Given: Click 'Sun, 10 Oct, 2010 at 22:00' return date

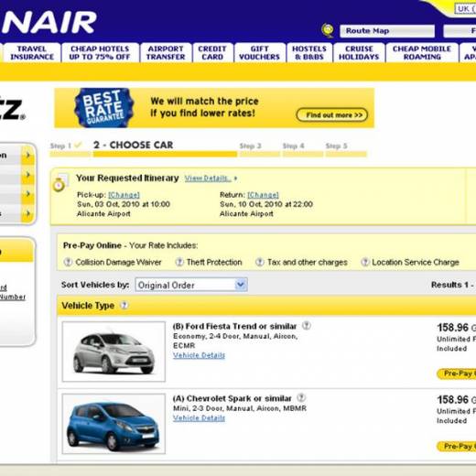Looking at the screenshot, I should (x=266, y=204).
